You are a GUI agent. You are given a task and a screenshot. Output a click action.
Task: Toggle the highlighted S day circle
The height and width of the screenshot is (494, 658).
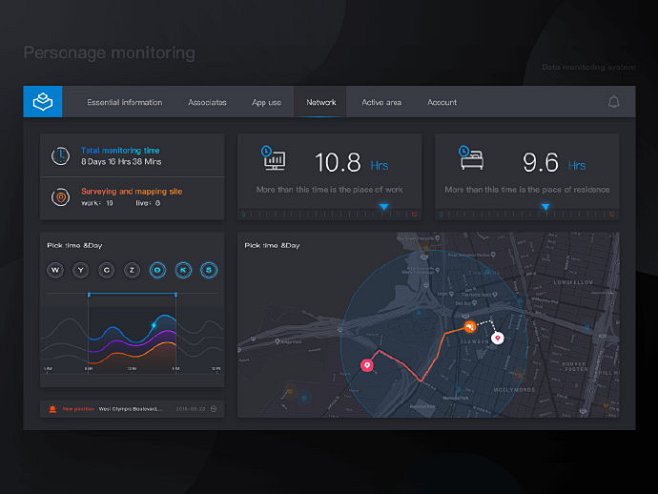pos(209,270)
